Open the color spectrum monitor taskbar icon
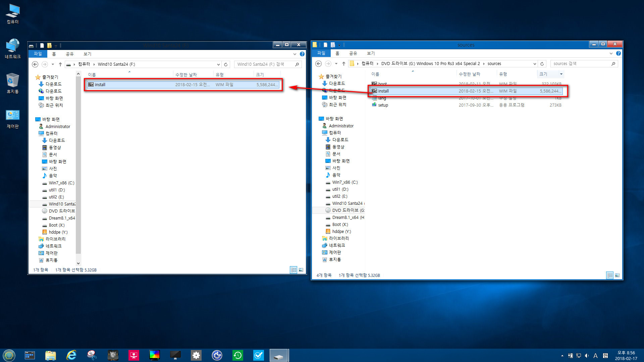The image size is (644, 362). pos(155,355)
